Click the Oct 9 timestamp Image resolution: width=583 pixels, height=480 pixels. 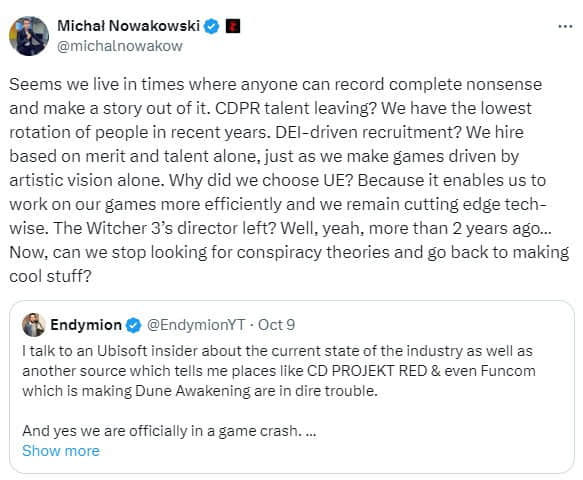click(276, 325)
